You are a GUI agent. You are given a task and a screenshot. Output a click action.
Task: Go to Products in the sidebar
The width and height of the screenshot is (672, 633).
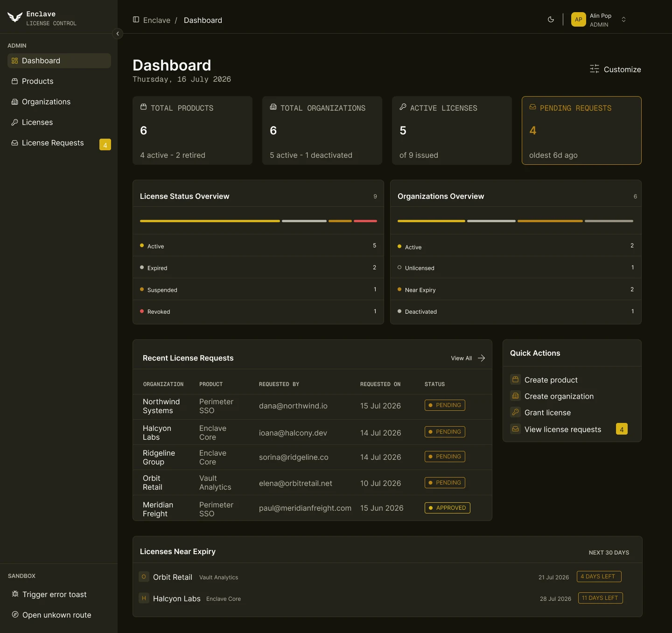pos(59,81)
